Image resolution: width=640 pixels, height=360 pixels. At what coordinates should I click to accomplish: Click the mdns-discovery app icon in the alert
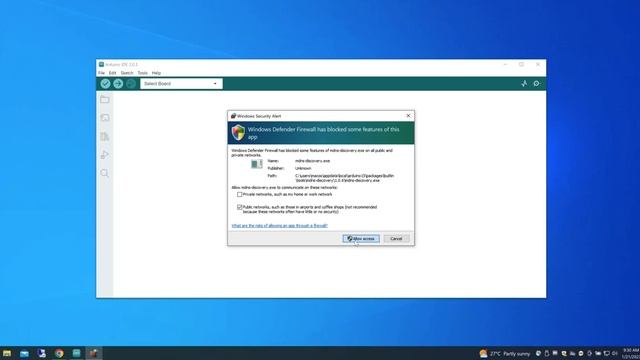click(x=256, y=164)
